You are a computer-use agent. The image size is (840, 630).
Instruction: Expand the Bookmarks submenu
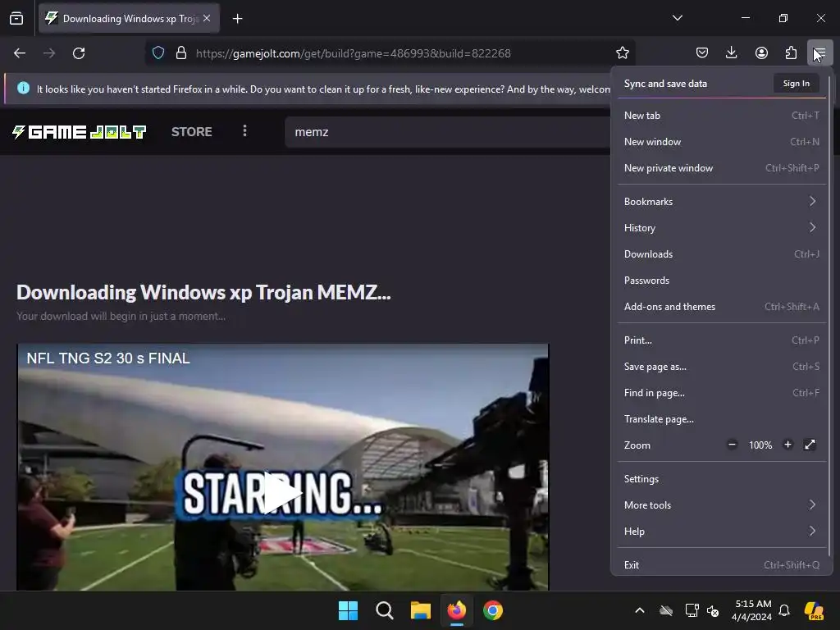point(721,202)
